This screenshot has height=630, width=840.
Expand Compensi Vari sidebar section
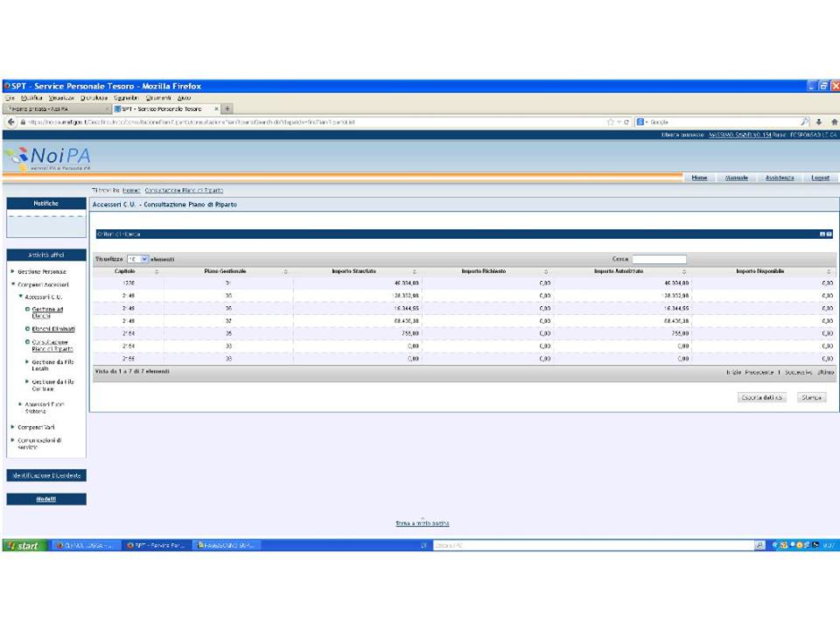point(12,426)
